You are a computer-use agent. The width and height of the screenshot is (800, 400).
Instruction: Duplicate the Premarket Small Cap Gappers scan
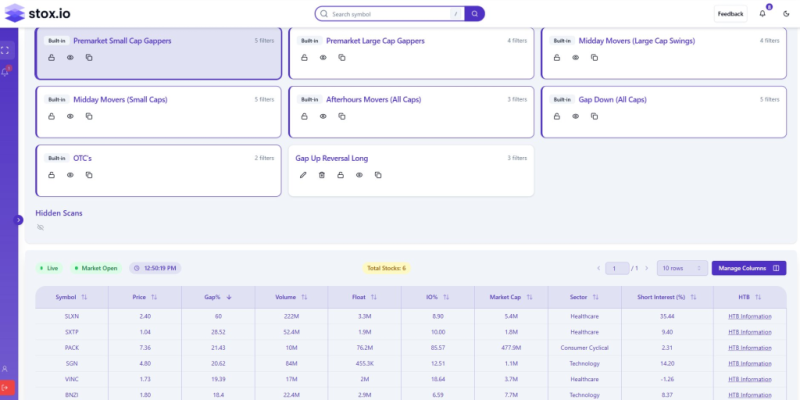89,58
